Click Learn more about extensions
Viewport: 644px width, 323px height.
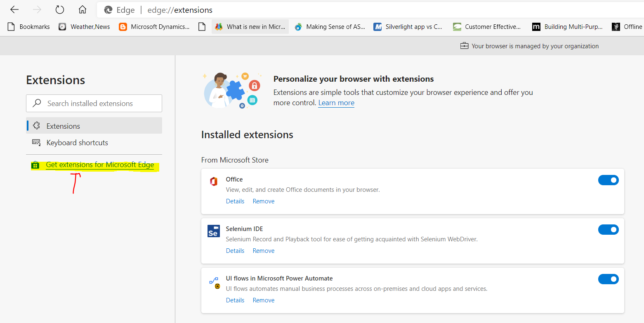click(x=336, y=102)
